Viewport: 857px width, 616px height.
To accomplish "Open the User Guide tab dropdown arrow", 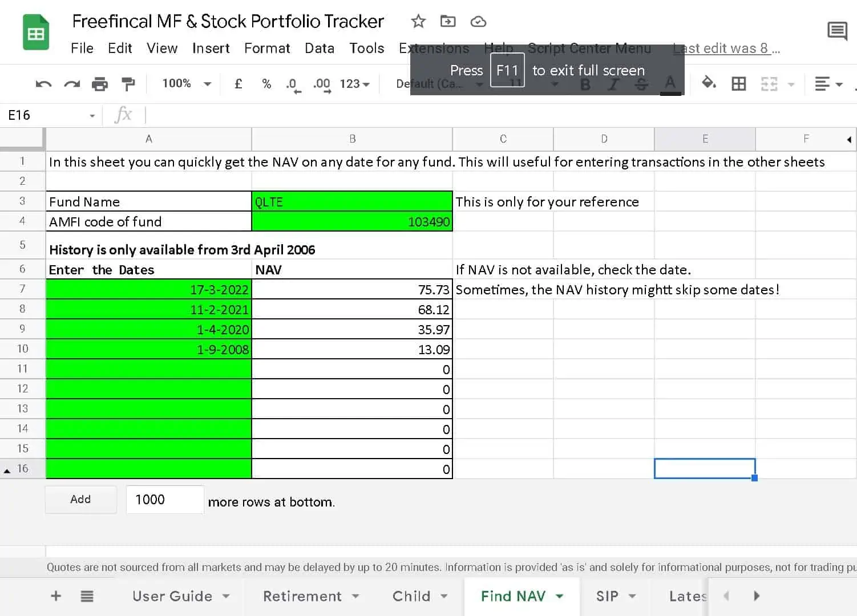I will click(226, 596).
